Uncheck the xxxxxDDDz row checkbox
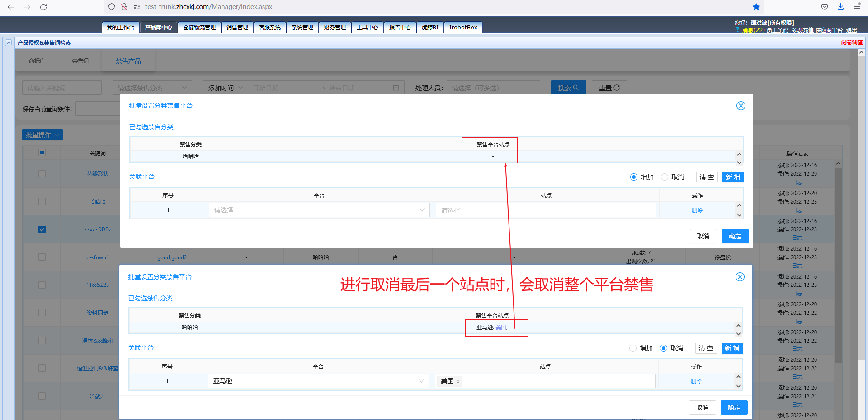 click(42, 229)
